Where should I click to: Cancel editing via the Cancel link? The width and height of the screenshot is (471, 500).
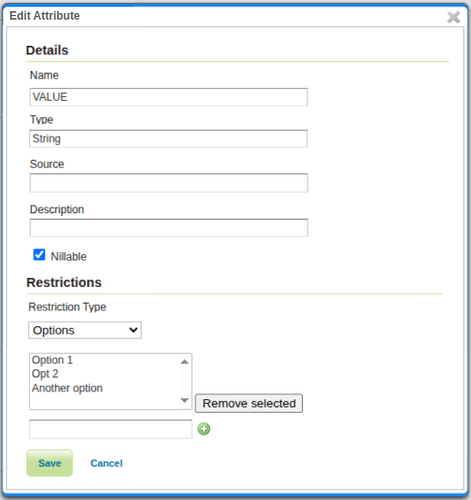pyautogui.click(x=107, y=463)
